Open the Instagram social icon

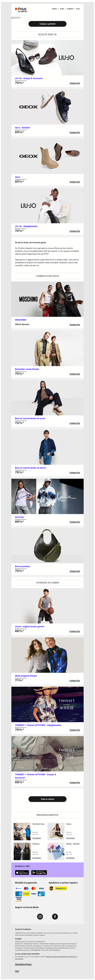pos(40,916)
